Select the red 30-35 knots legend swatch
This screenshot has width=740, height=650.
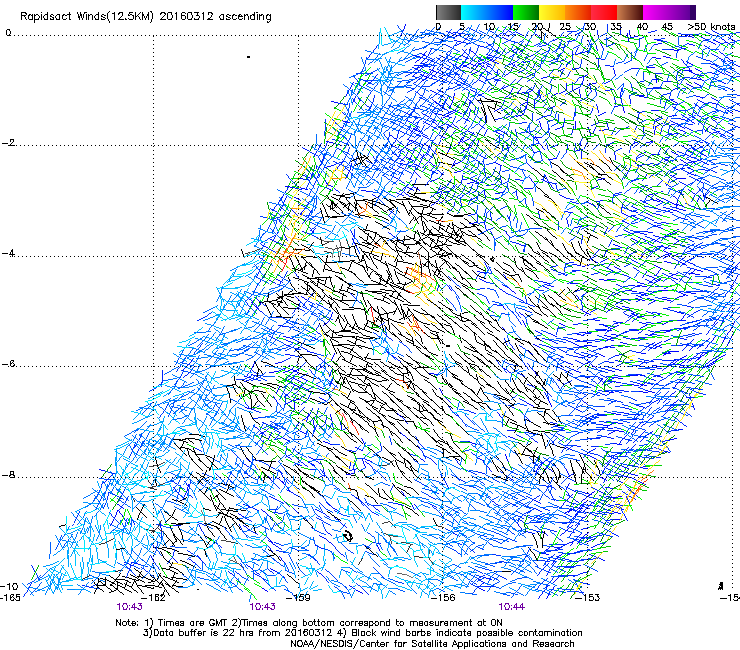604,12
